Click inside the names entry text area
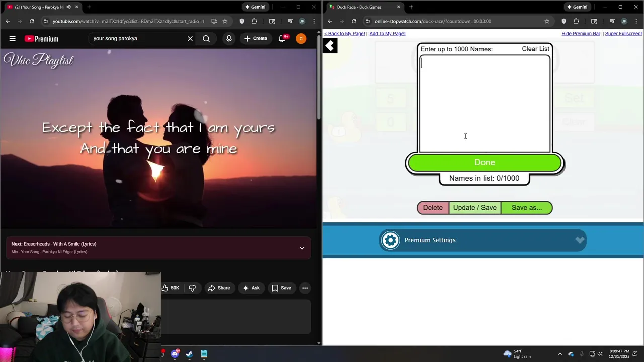This screenshot has height=362, width=644. 485,104
